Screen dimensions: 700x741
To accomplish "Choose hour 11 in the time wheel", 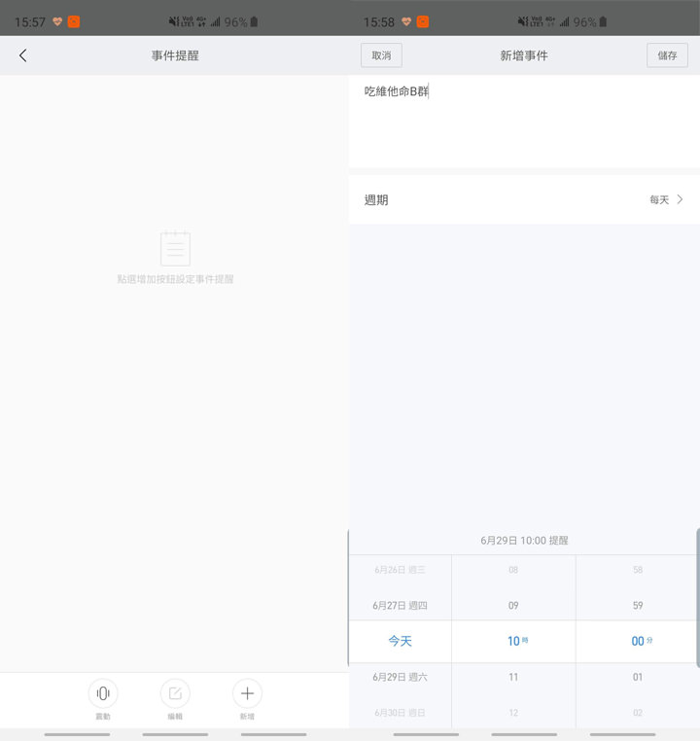I will pyautogui.click(x=513, y=677).
